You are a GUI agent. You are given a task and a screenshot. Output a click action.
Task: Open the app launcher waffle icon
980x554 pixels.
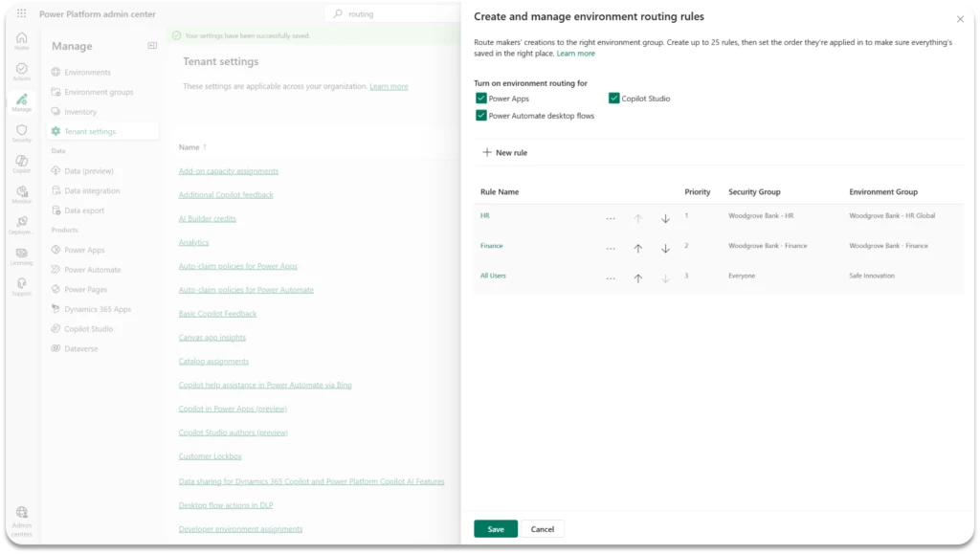coord(21,14)
